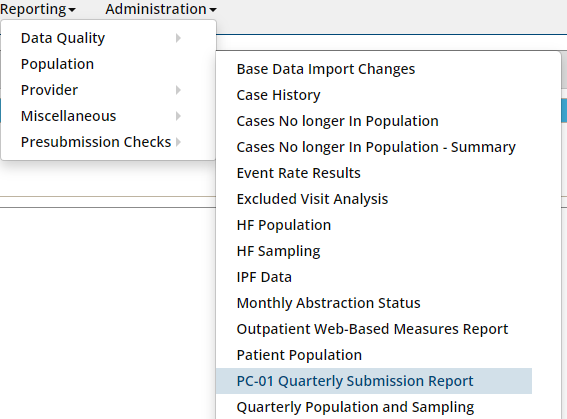This screenshot has height=419, width=567.
Task: Open the Reporting menu
Action: click(x=38, y=9)
